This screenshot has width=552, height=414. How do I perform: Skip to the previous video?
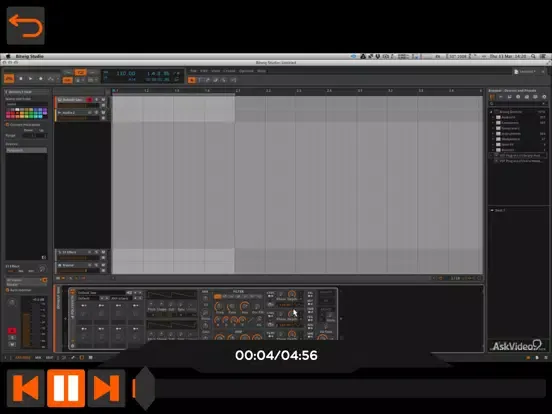26,388
